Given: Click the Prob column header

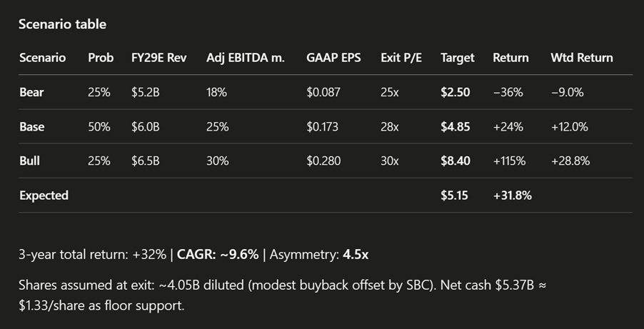Looking at the screenshot, I should point(101,58).
